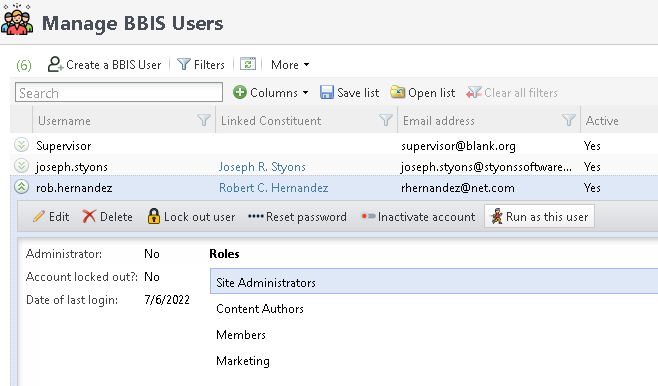Click the red X Delete icon
This screenshot has height=386, width=658.
tap(89, 216)
